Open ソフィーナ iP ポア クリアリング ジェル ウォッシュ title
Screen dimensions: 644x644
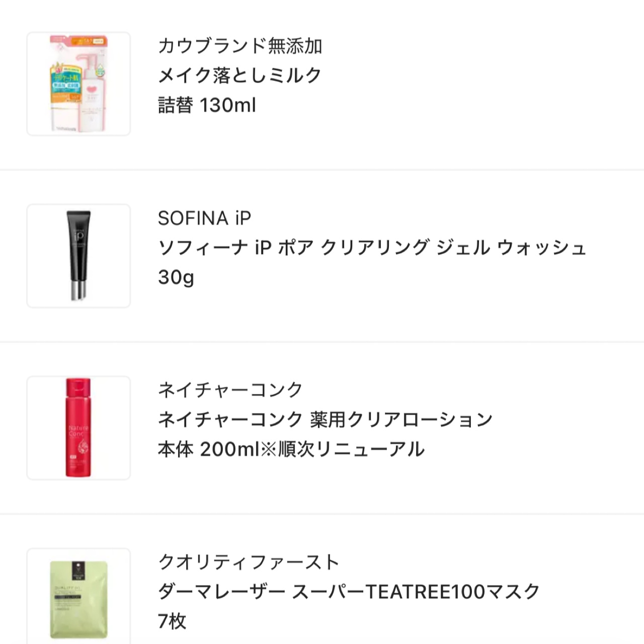click(372, 248)
